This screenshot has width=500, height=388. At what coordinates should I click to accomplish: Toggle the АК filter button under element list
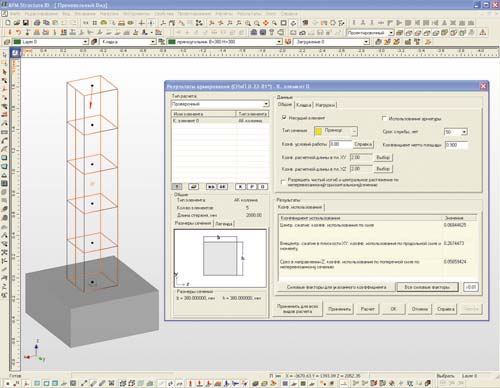click(222, 187)
